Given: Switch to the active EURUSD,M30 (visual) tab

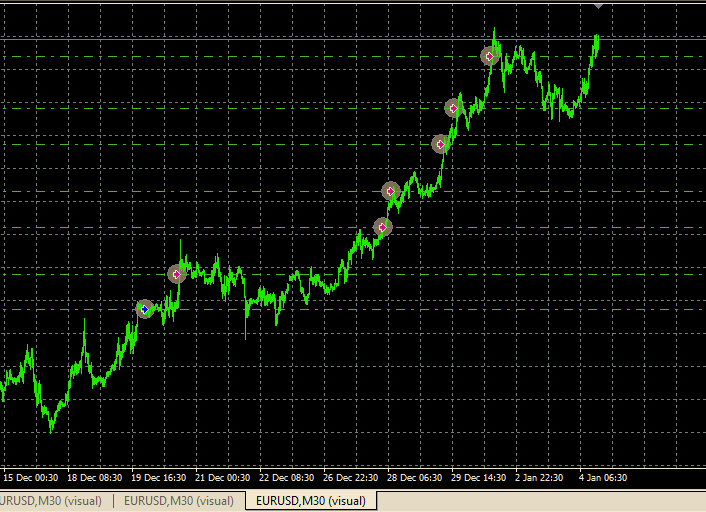Looking at the screenshot, I should (x=311, y=501).
